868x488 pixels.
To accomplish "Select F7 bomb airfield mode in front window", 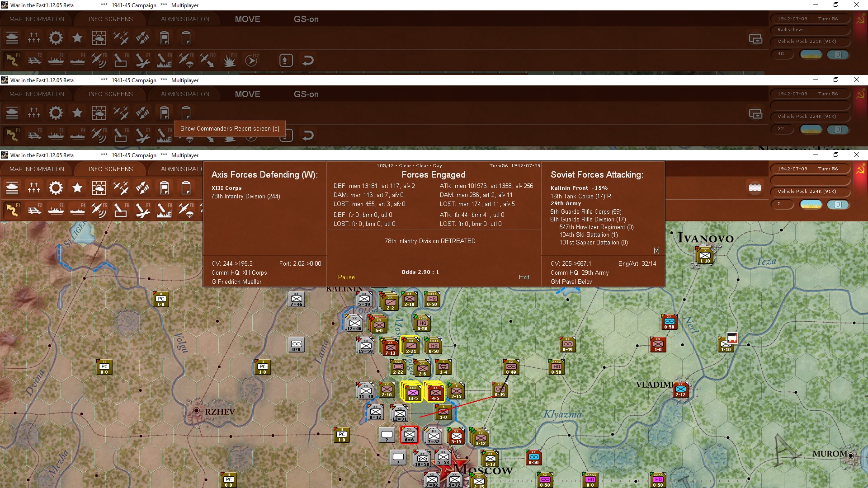I will point(142,210).
